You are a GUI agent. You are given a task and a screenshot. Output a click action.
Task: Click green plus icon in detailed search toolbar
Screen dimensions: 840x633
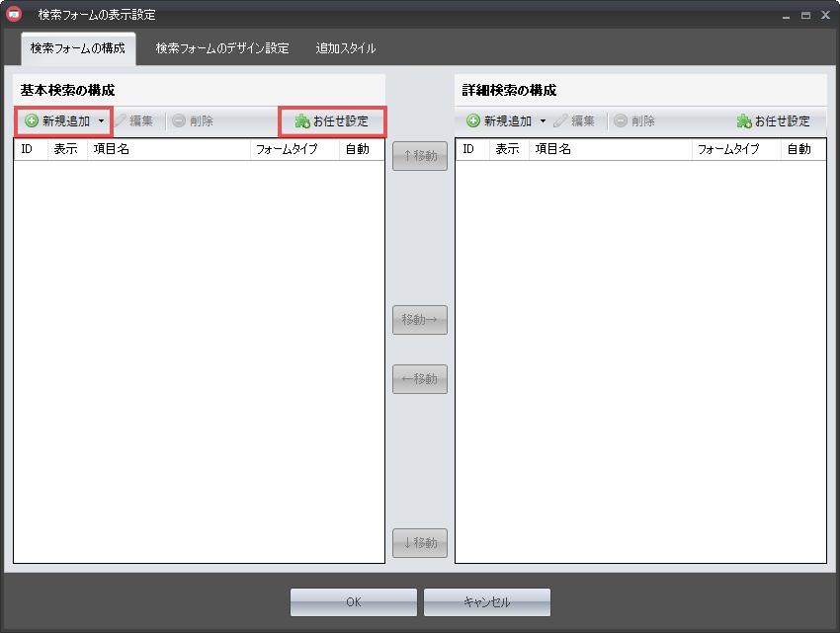[x=473, y=121]
